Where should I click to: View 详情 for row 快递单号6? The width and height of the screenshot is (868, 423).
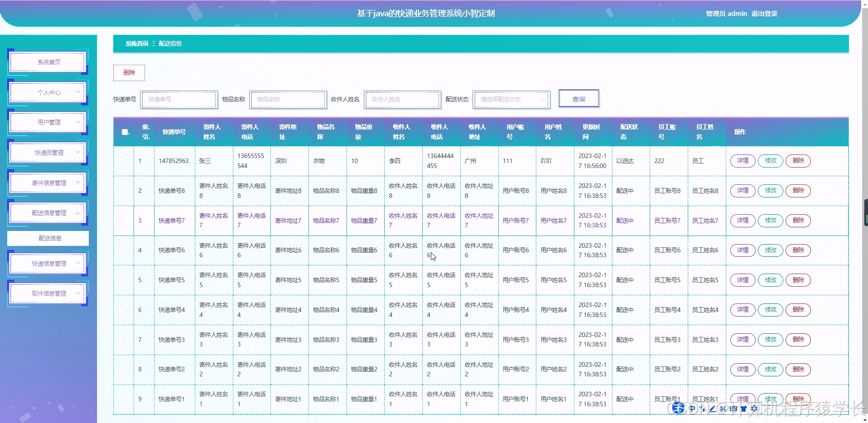(x=743, y=250)
